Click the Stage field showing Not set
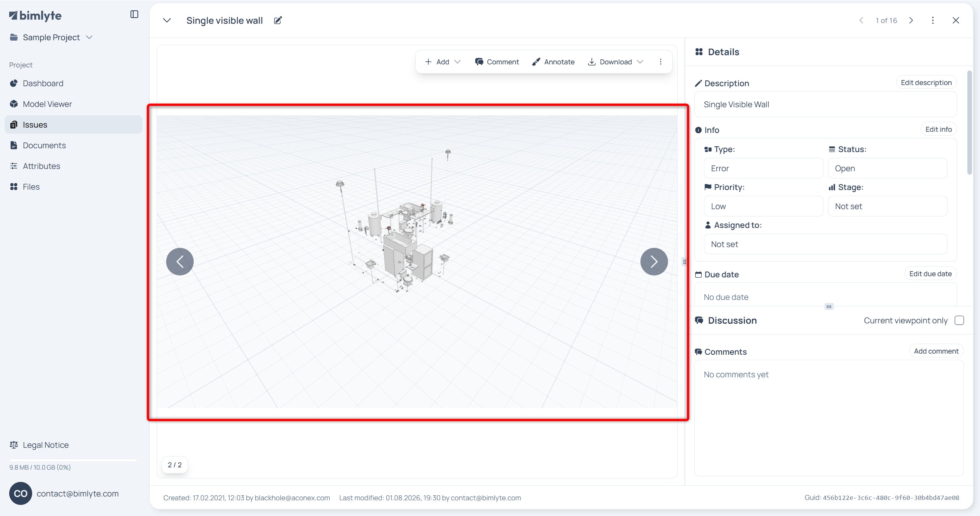The image size is (980, 516). point(888,206)
